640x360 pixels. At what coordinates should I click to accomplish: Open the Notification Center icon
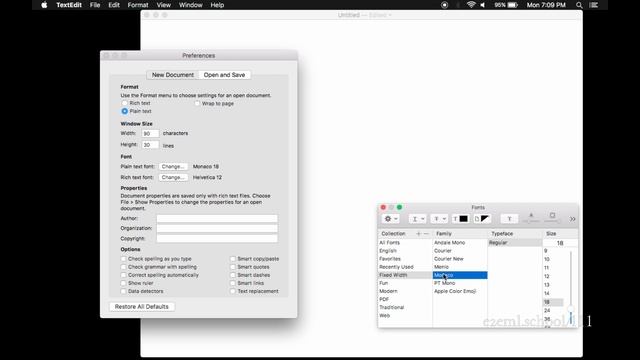594,5
